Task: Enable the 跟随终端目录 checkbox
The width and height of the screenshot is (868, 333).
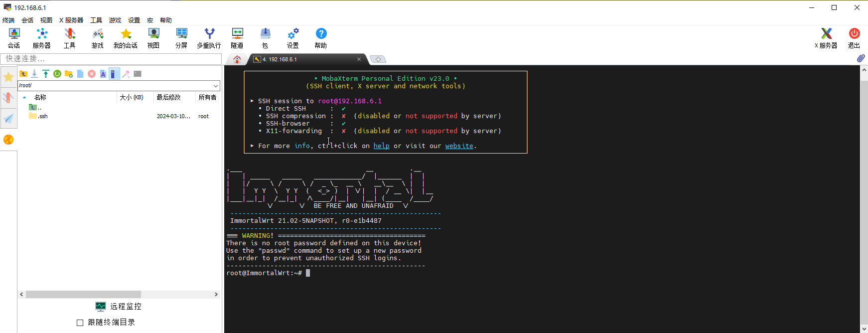Action: pos(80,323)
